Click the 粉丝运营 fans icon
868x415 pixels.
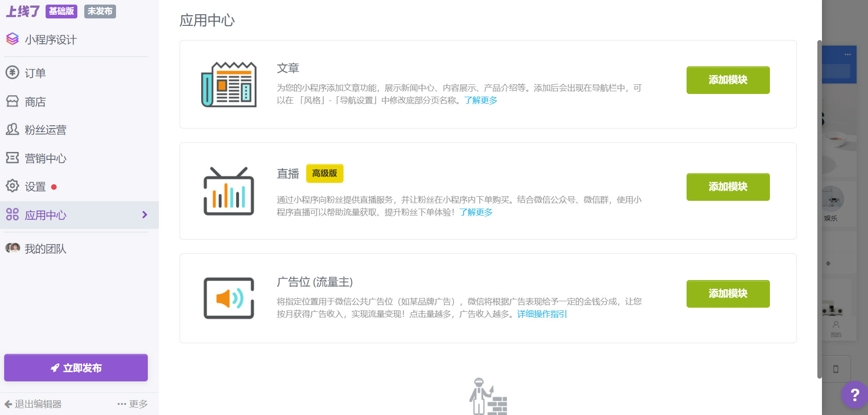[x=12, y=129]
